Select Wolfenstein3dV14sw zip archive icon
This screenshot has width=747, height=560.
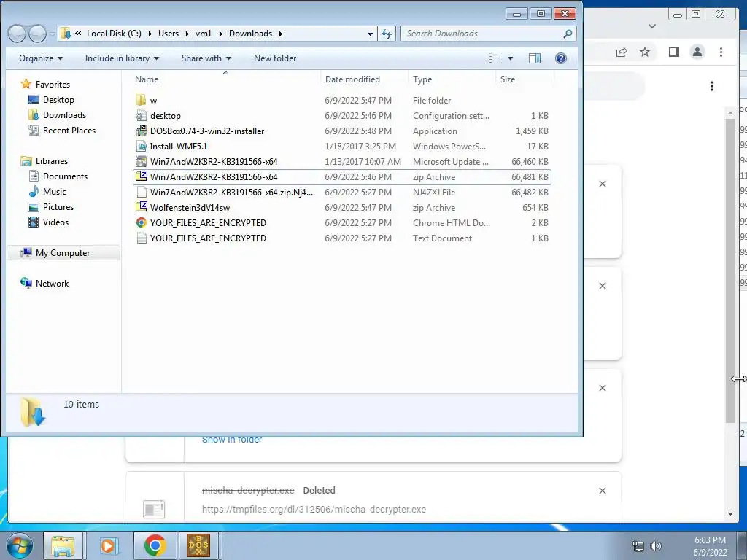[x=141, y=207]
